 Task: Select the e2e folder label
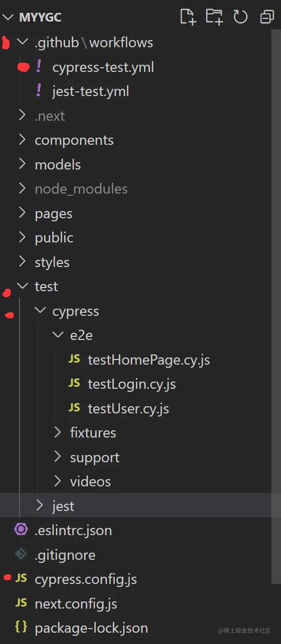pos(82,335)
